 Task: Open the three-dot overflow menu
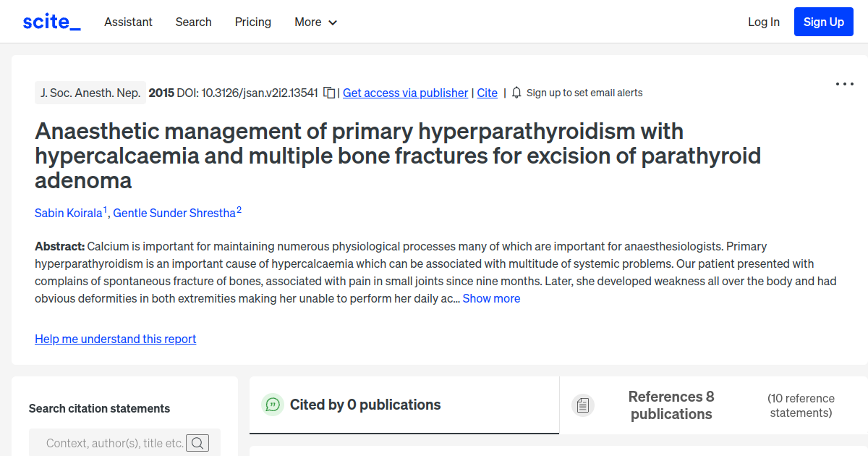(844, 84)
